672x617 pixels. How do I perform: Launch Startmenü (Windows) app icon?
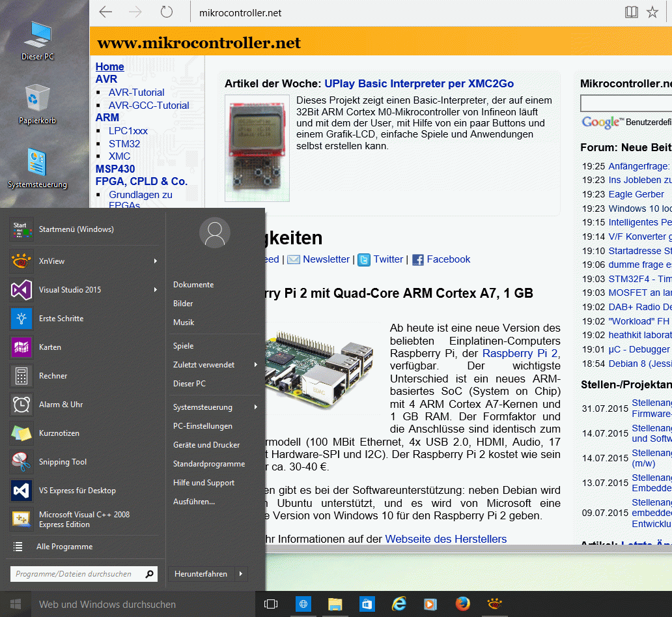[x=21, y=229]
